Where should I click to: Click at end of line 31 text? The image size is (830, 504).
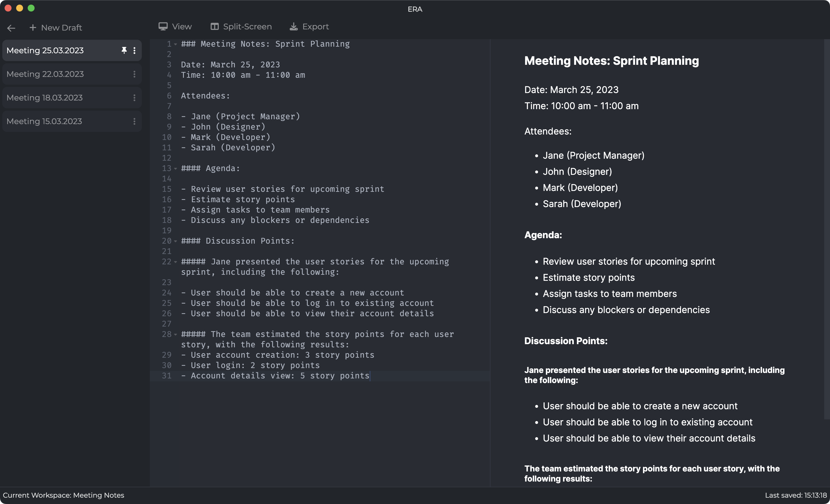(x=370, y=376)
